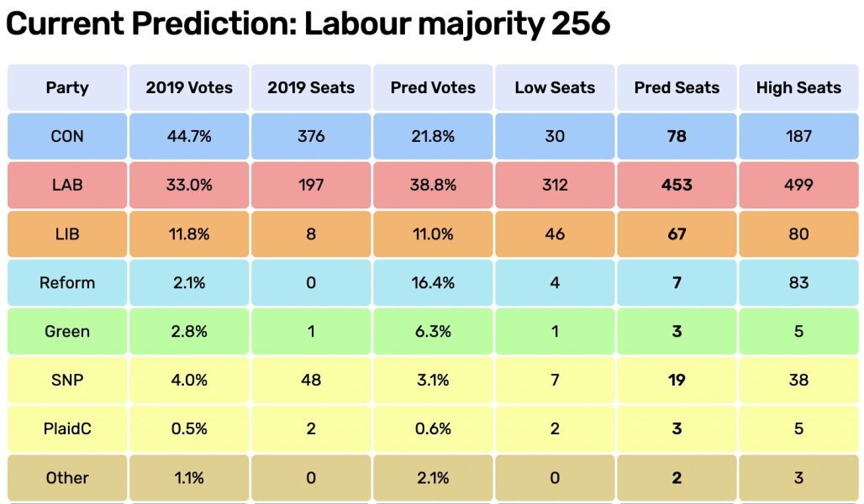Click Labour's predicted seats value 453
Screen dimensions: 864x504
click(677, 185)
